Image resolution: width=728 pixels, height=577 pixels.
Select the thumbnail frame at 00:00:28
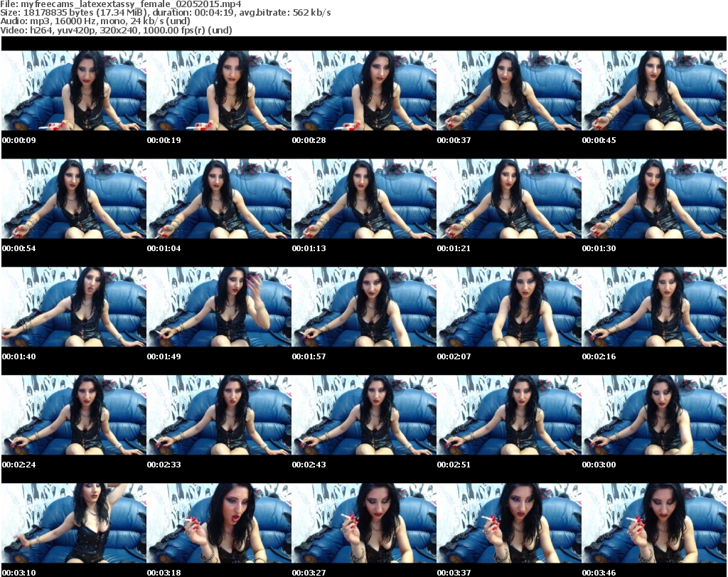[x=364, y=90]
